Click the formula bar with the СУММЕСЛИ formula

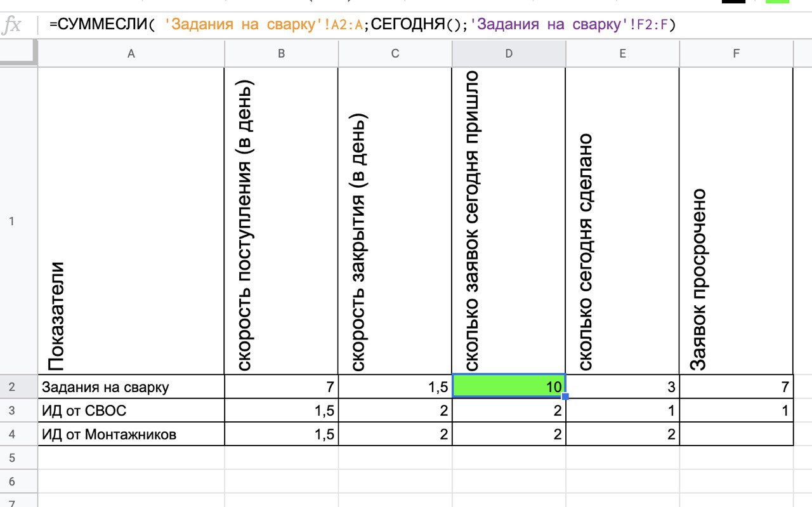click(425, 25)
